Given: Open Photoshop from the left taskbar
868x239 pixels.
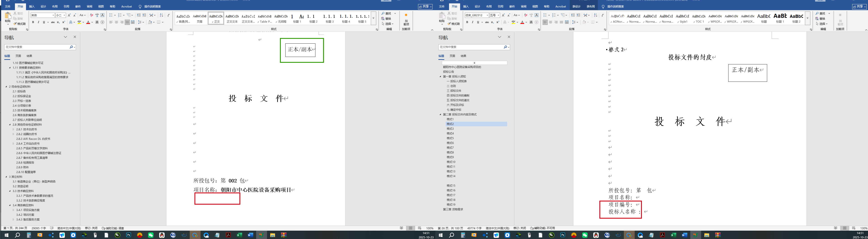Looking at the screenshot, I should coord(128,235).
